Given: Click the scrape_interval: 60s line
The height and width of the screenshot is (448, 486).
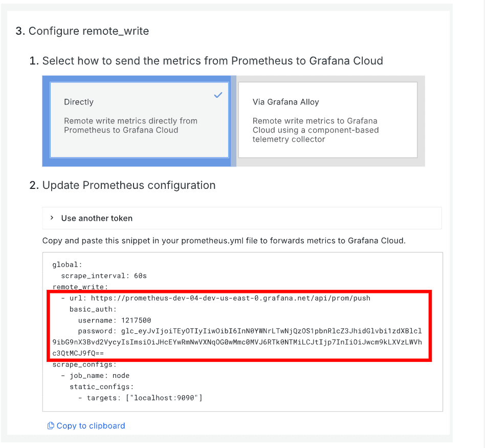Looking at the screenshot, I should pos(104,275).
